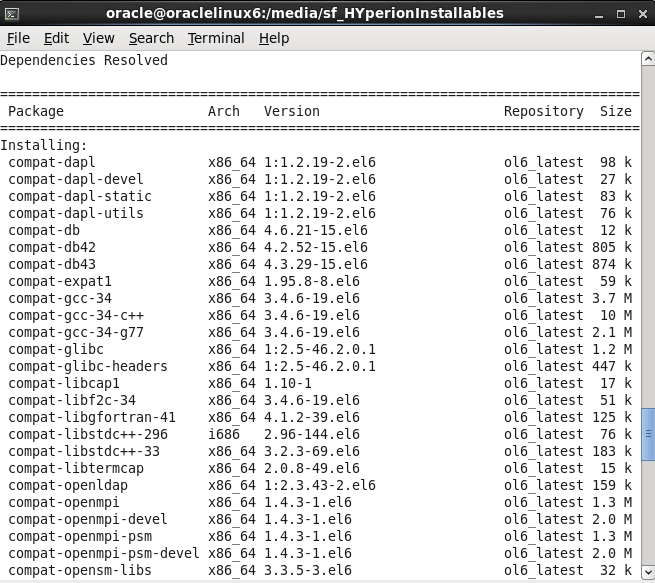Screen dimensions: 655x583
Task: Maximize the terminal window
Action: point(621,14)
